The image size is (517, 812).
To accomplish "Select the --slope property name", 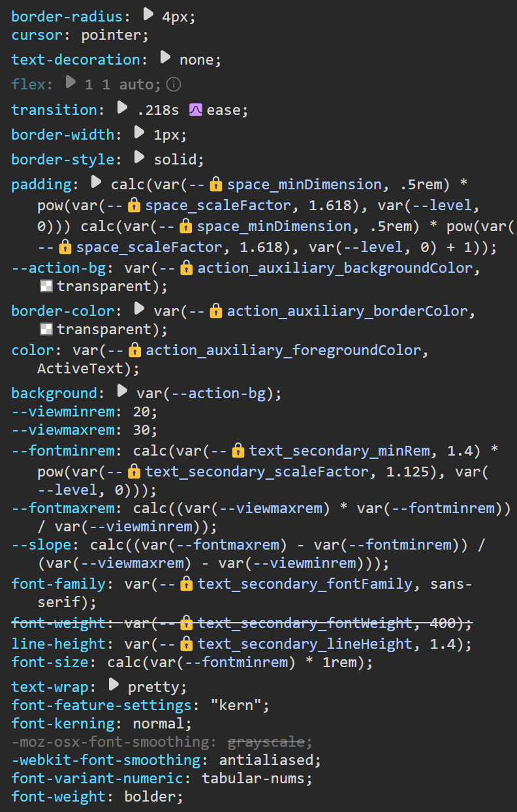I will pyautogui.click(x=41, y=544).
